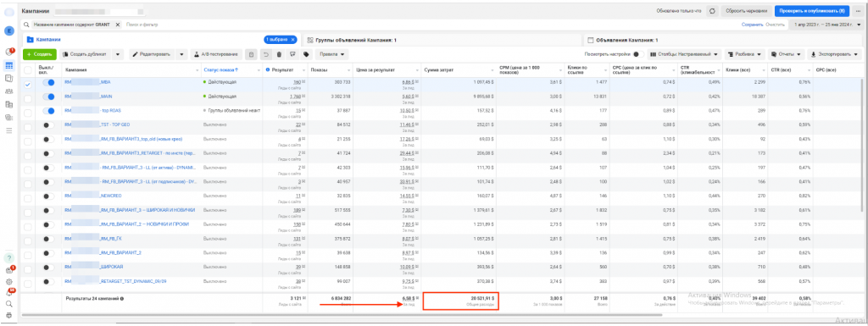The height and width of the screenshot is (326, 868).
Task: Open the _RETARGET_TST_DYNAMIC_09/09 campaign link
Action: (x=114, y=280)
